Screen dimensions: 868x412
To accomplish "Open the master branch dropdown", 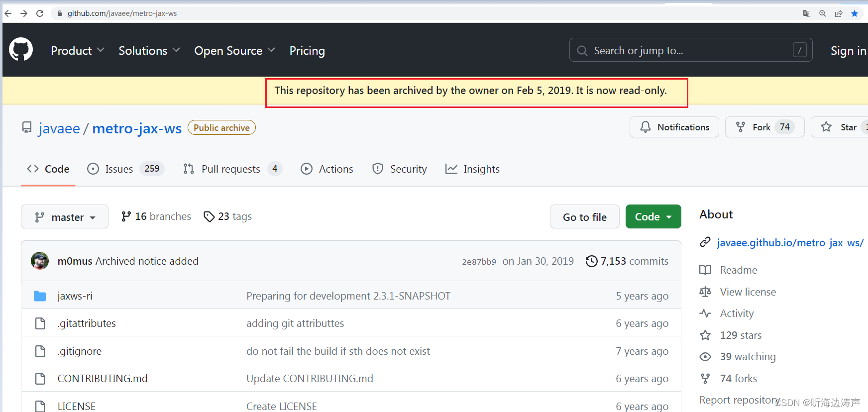I will pyautogui.click(x=65, y=216).
